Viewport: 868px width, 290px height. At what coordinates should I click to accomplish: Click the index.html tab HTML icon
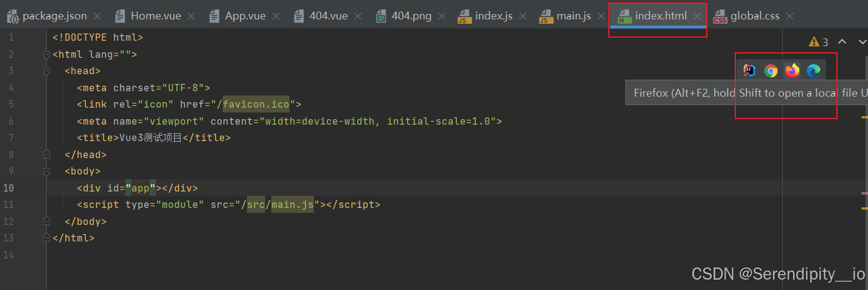[x=623, y=16]
